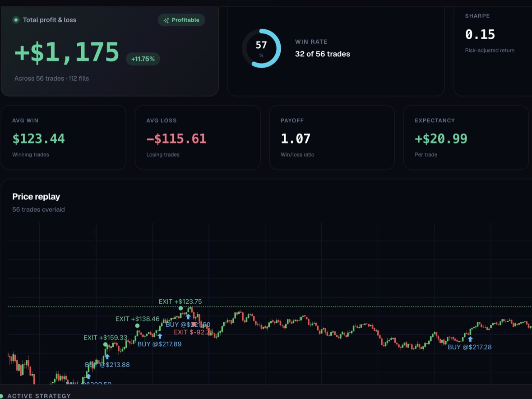The height and width of the screenshot is (399, 532).
Task: Click the green exit dot below EXIT +$138.46
Action: (x=138, y=326)
